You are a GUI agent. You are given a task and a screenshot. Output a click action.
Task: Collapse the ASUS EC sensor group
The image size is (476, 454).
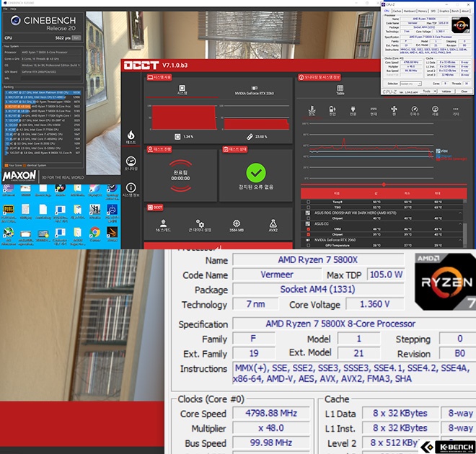(x=460, y=224)
